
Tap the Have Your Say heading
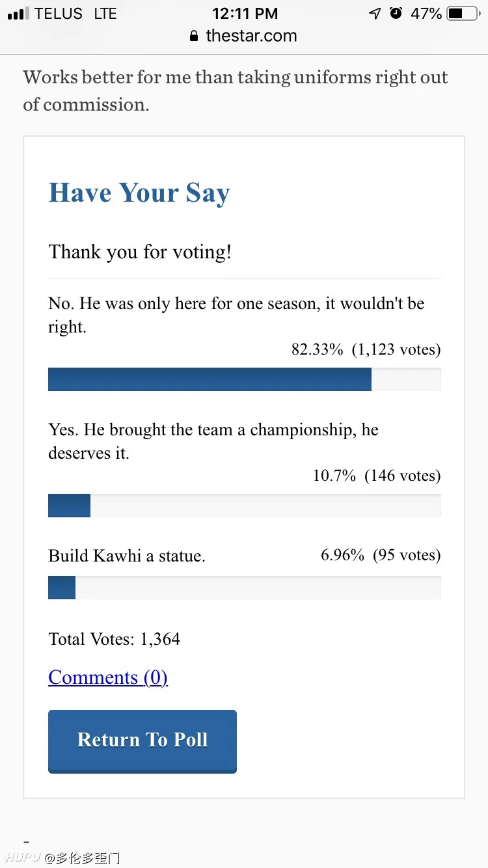coord(139,193)
